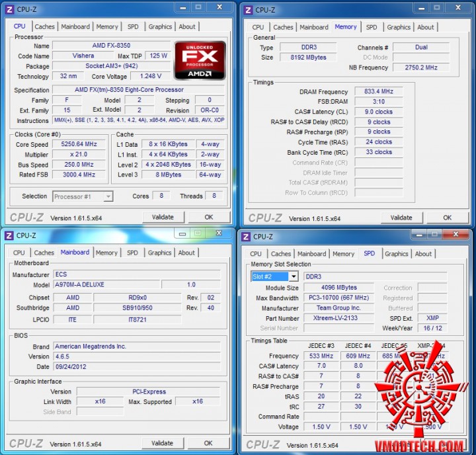Viewport: 476px width, 455px height.
Task: Click the CPU-Z logo icon in the Memory window title bar
Action: tap(248, 10)
